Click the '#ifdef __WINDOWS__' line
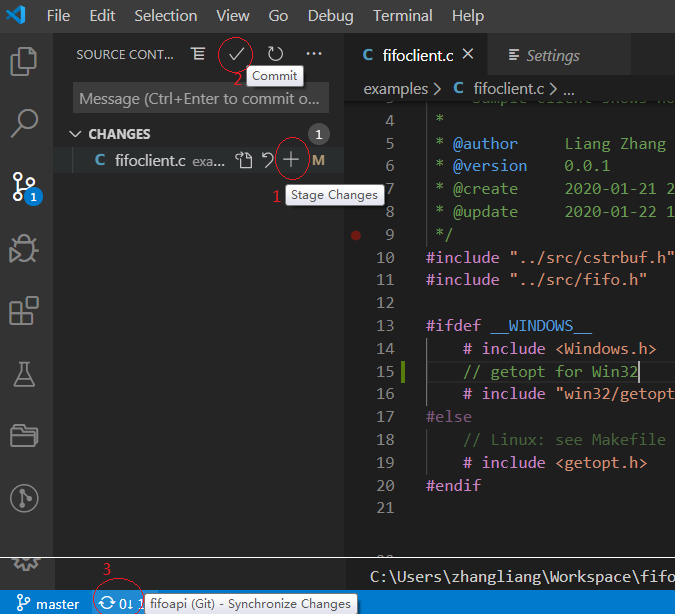The width and height of the screenshot is (675, 614). click(509, 326)
